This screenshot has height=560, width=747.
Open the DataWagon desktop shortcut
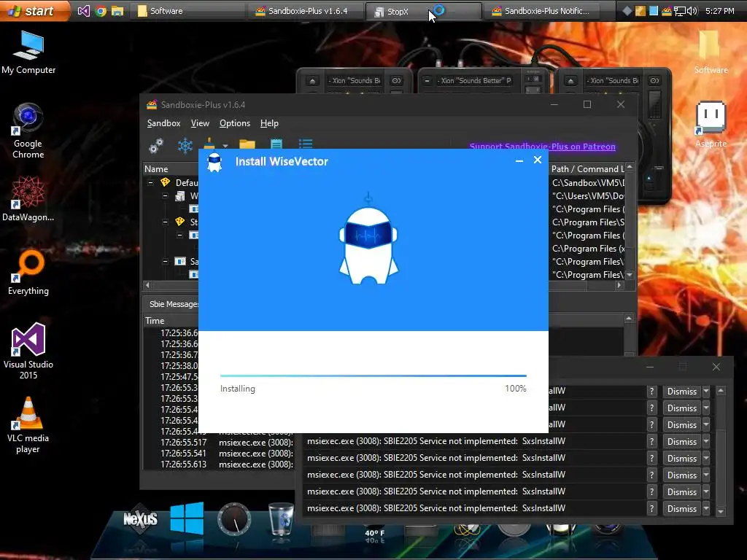pyautogui.click(x=28, y=198)
